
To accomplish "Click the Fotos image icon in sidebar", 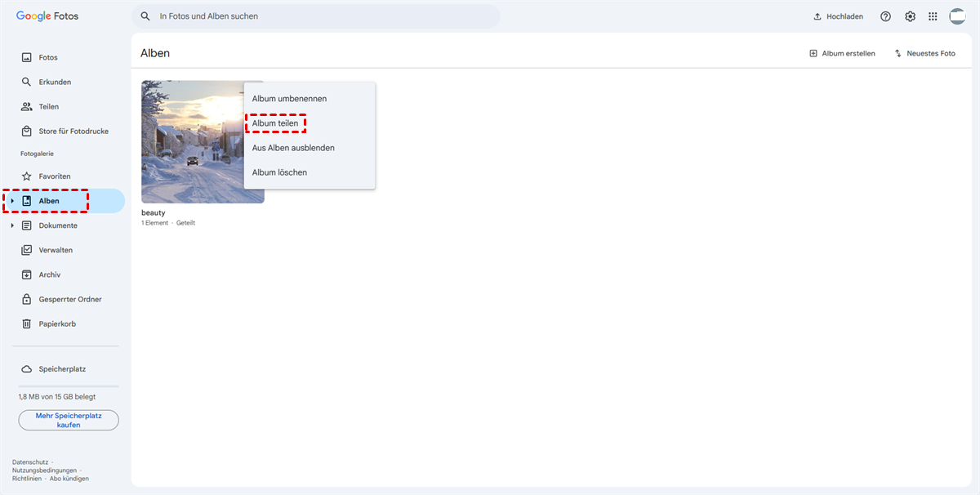I will [27, 58].
